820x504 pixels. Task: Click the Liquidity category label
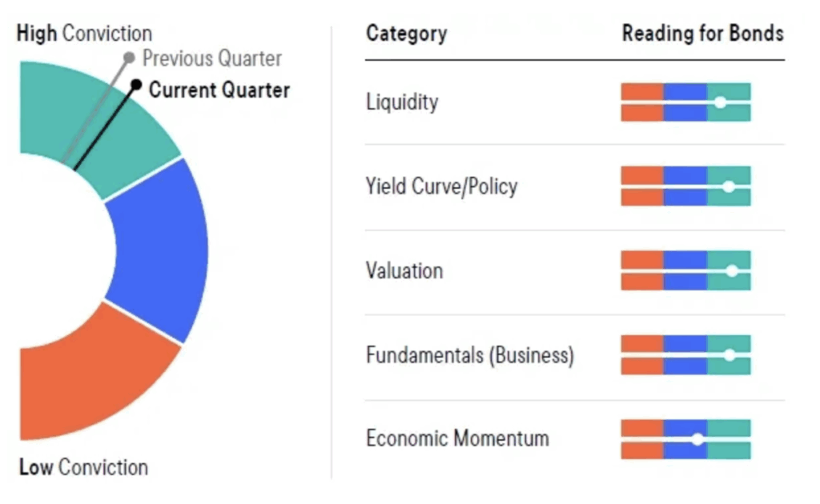(402, 102)
